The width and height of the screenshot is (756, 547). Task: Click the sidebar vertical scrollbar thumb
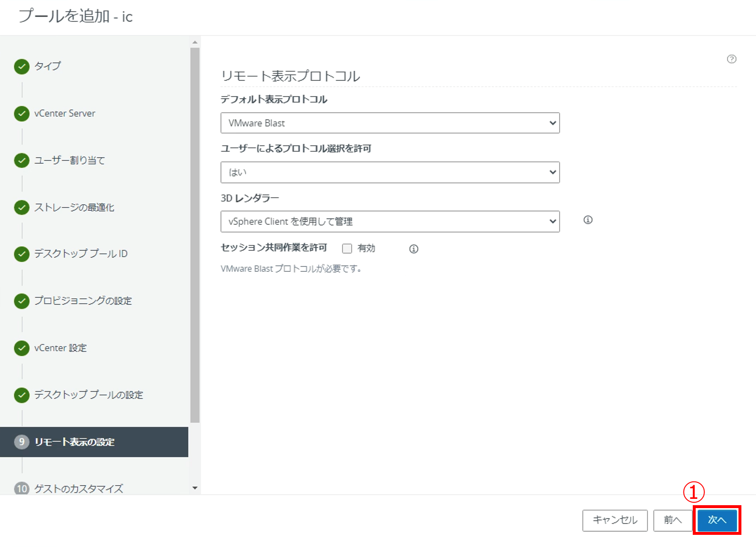[195, 233]
